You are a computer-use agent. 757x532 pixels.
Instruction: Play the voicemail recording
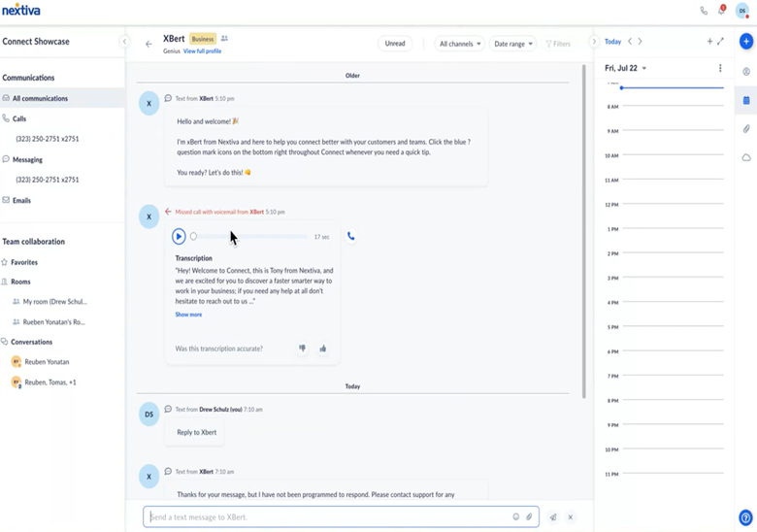(179, 237)
